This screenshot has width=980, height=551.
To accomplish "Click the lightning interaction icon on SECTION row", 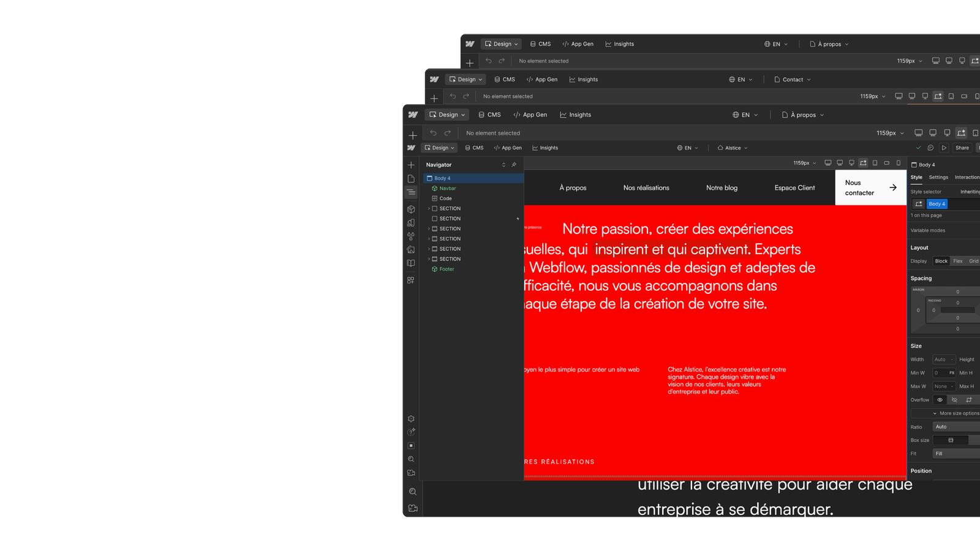I will click(x=518, y=219).
